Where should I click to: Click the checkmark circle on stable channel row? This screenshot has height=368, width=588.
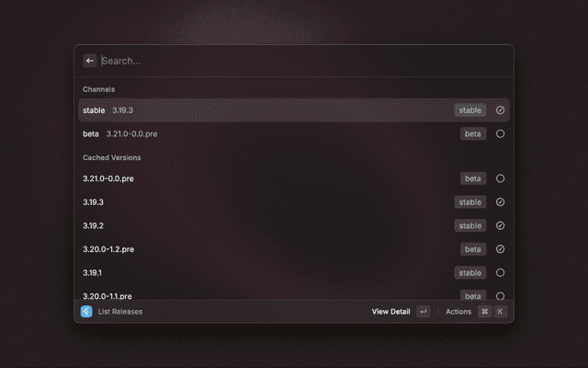(x=500, y=110)
